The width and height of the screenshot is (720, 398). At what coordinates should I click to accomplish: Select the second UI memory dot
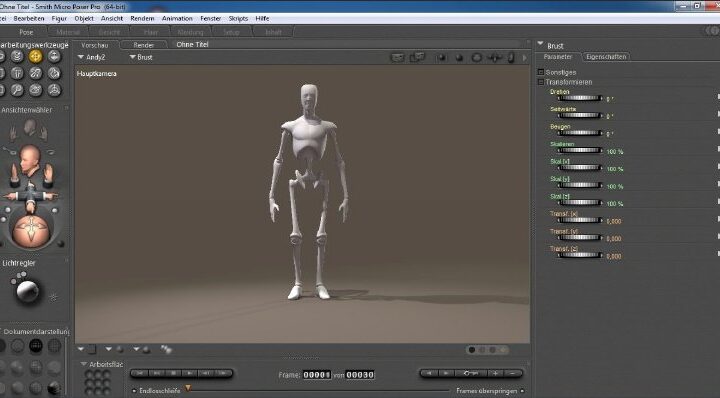(x=482, y=350)
